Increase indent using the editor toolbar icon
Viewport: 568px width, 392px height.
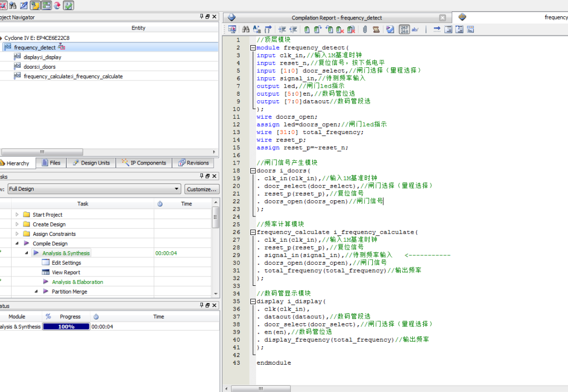(282, 29)
